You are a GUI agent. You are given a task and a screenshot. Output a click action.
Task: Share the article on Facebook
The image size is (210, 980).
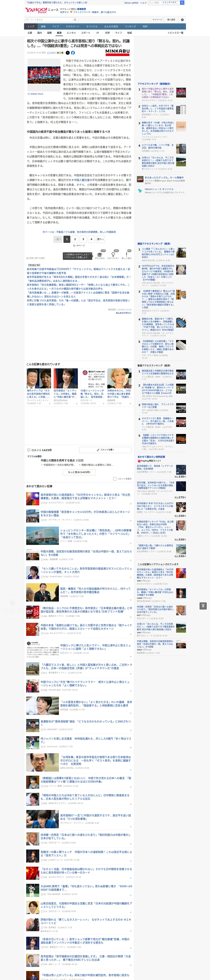point(73,53)
